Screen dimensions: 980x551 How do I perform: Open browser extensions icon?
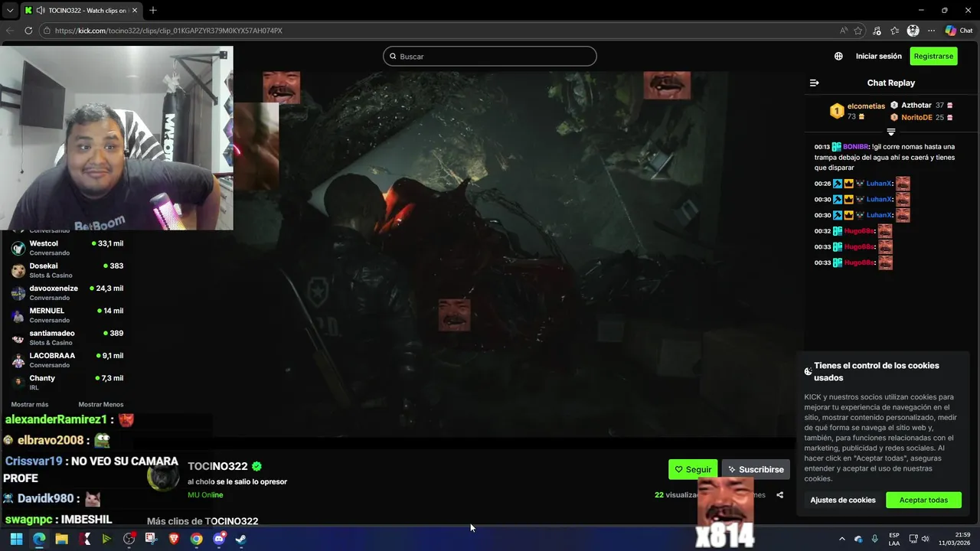(x=877, y=31)
